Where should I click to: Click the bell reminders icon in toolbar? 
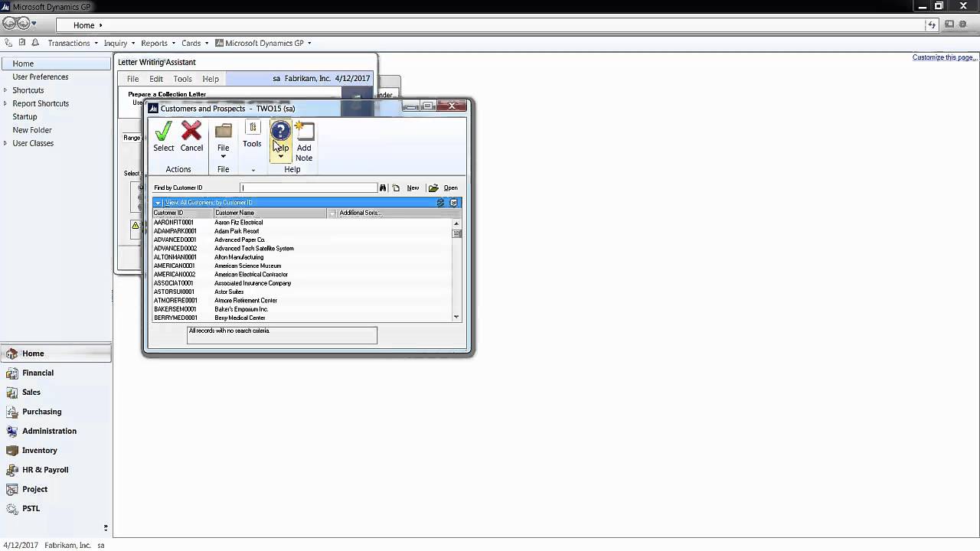click(35, 43)
